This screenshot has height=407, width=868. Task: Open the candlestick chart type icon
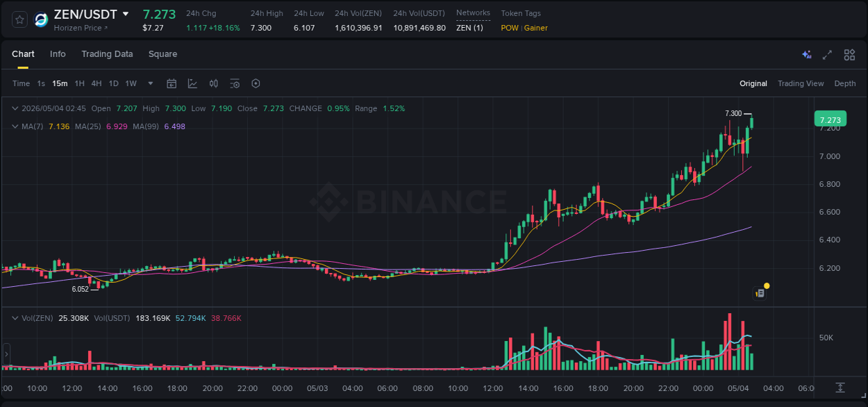click(214, 83)
